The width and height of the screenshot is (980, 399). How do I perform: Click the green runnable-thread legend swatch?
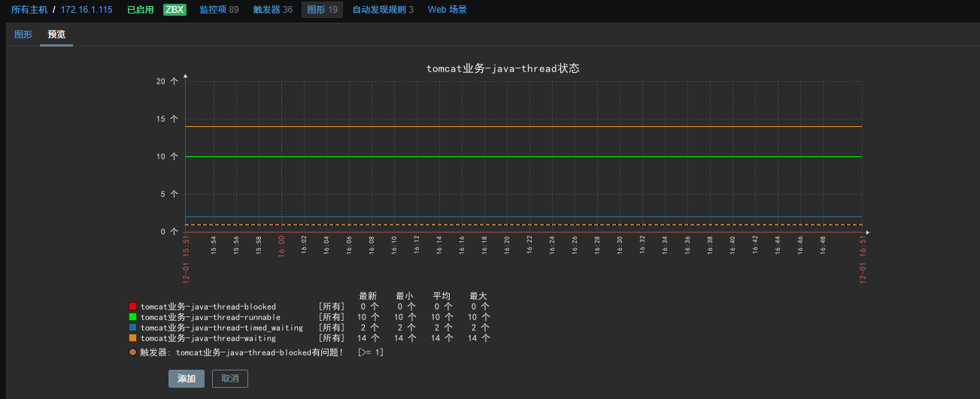tap(133, 317)
